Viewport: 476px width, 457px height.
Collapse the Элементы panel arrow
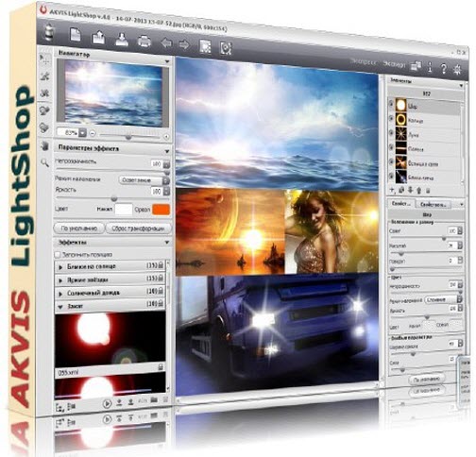(461, 85)
